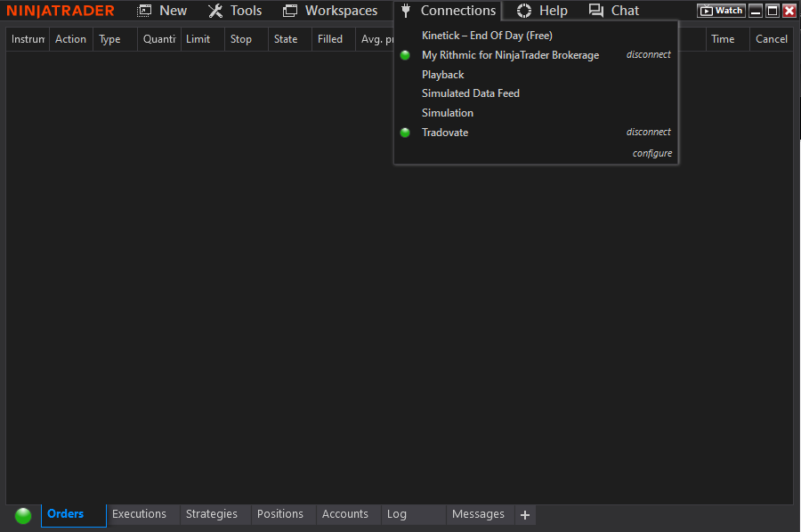Click the Help lifebuoy icon

[x=524, y=11]
